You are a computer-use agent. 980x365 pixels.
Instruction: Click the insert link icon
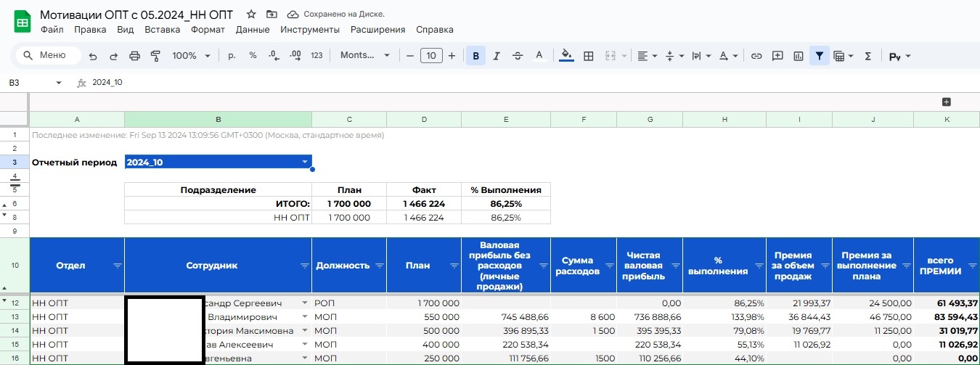point(756,56)
